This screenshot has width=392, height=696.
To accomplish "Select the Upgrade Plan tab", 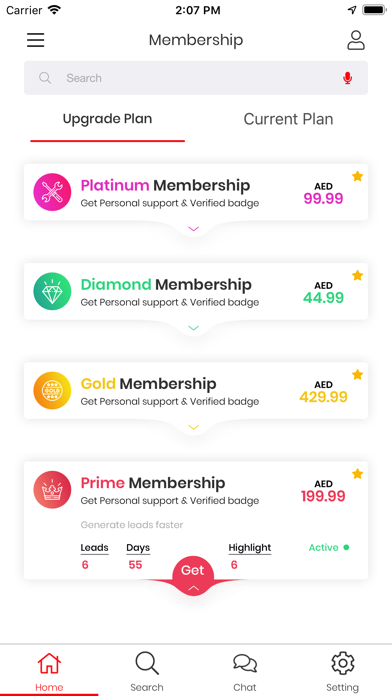I will click(x=107, y=119).
